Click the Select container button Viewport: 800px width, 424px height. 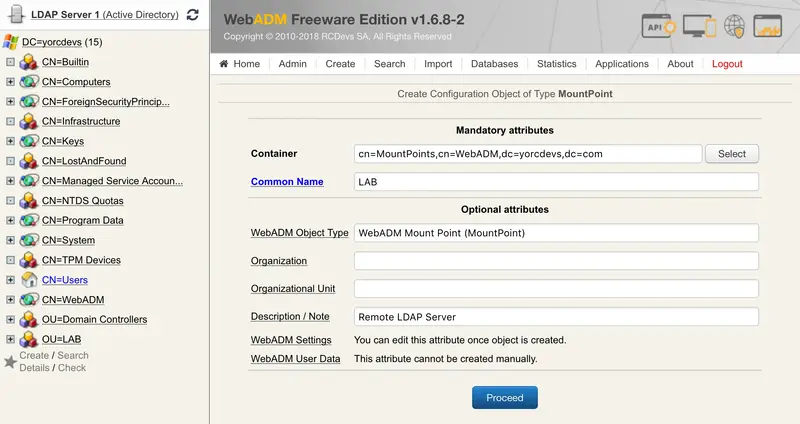tap(732, 154)
